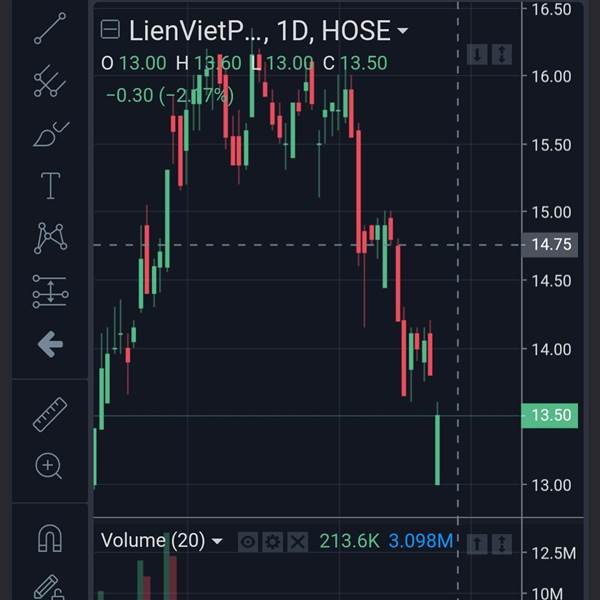Viewport: 600px width, 600px height.
Task: Open Volume (20) indicator dropdown
Action: click(217, 541)
